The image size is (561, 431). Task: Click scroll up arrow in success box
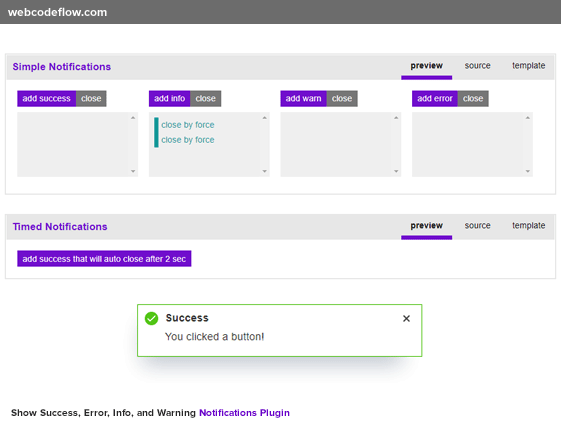point(133,118)
